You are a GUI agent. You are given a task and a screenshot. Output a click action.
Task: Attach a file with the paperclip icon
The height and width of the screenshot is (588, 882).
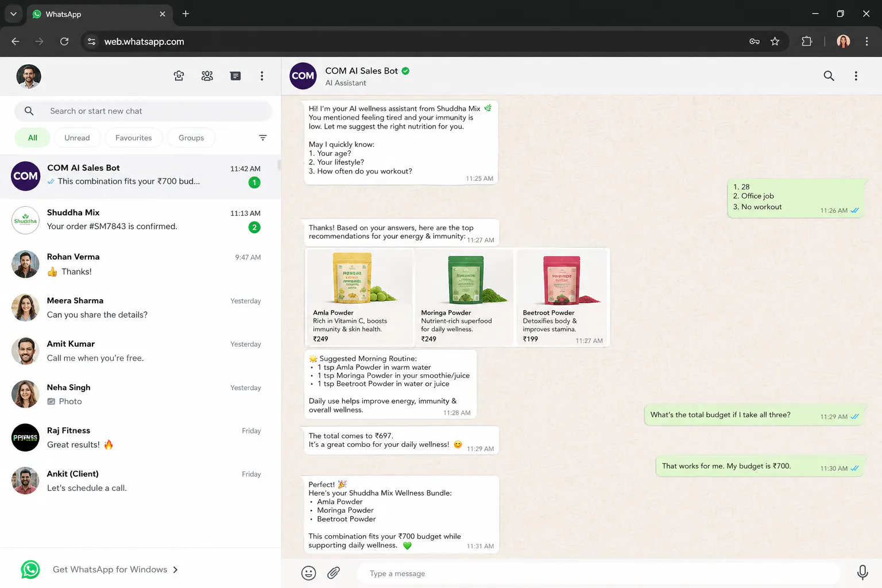click(x=334, y=573)
